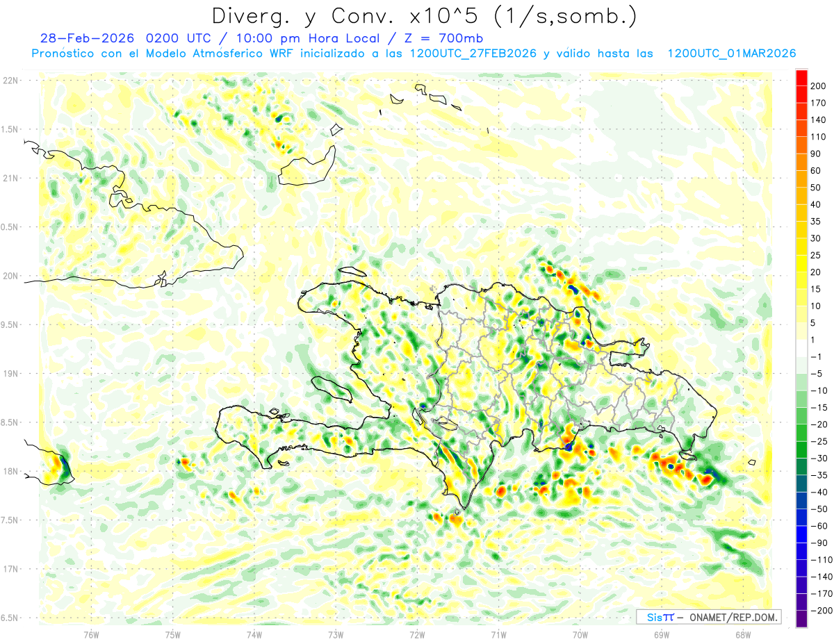The width and height of the screenshot is (834, 644).
Task: Click the '1200UTC_01MAR2026' valid-until time text
Action: tap(731, 53)
